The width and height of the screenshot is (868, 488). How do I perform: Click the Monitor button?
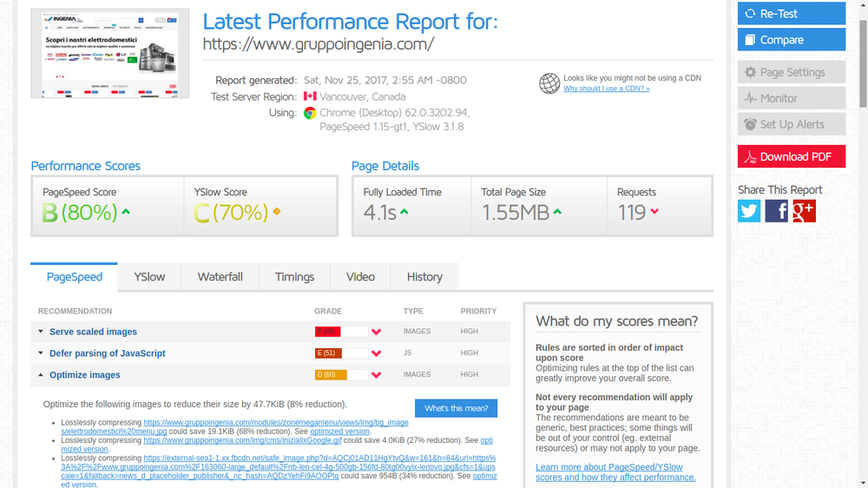click(791, 98)
